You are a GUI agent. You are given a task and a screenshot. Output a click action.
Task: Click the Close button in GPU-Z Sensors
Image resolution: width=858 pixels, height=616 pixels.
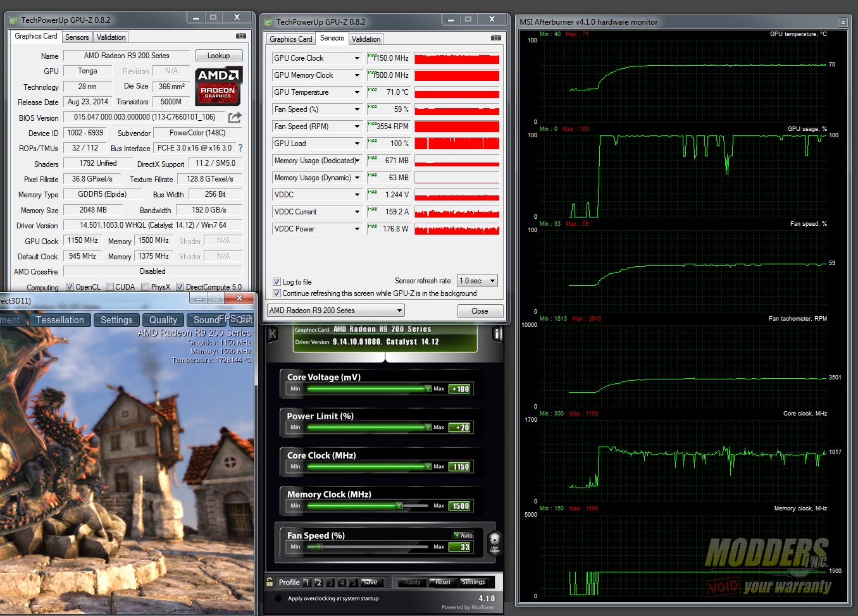(480, 311)
